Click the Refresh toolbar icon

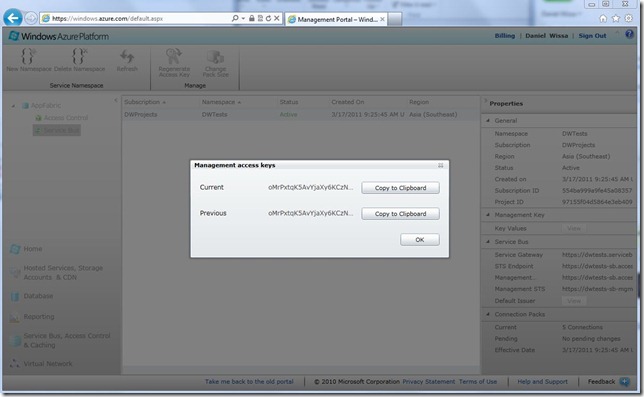point(127,57)
